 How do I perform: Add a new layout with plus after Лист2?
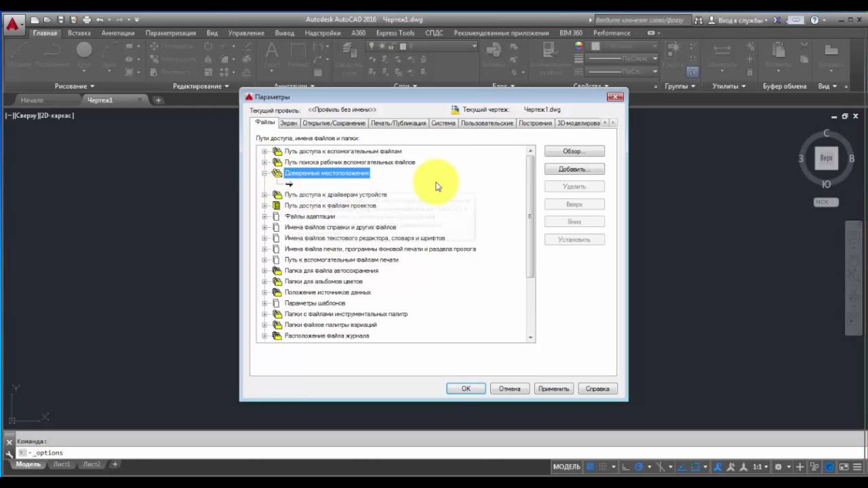(x=115, y=464)
